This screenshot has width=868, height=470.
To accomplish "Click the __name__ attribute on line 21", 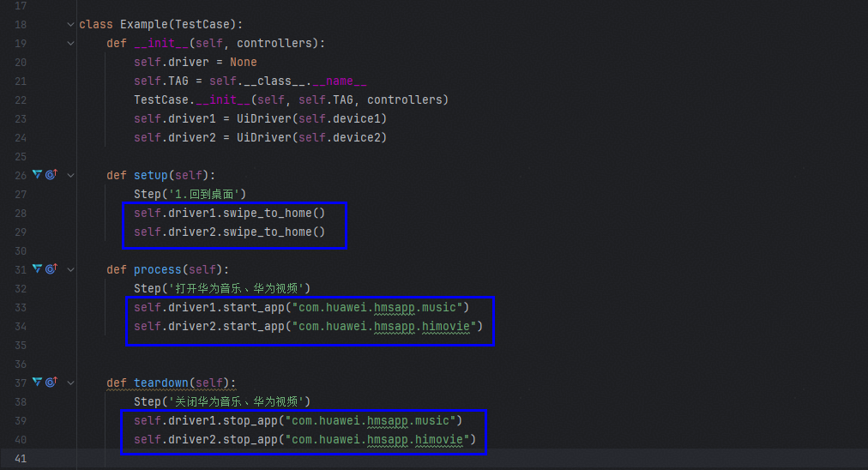I will [x=340, y=81].
